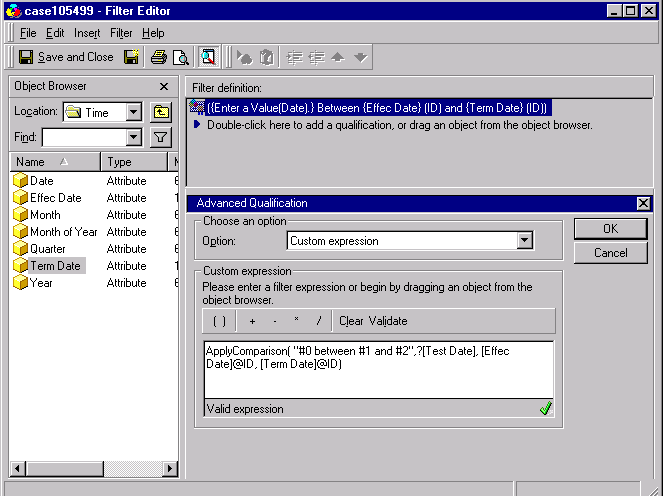Click the move up arrow icon
This screenshot has width=664, height=496.
(338, 57)
